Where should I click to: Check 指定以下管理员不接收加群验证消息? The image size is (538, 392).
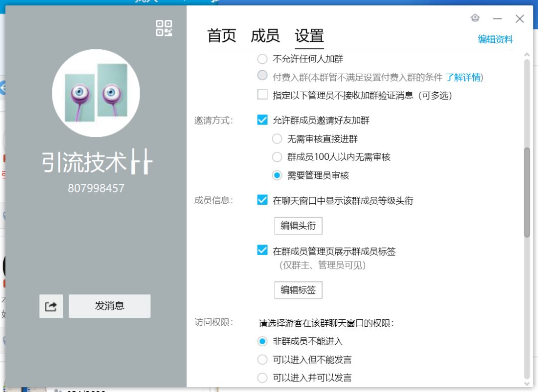(x=262, y=94)
